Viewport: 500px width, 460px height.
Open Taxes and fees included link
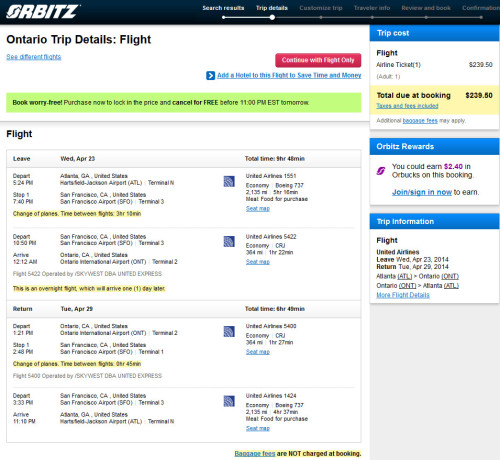pyautogui.click(x=407, y=106)
